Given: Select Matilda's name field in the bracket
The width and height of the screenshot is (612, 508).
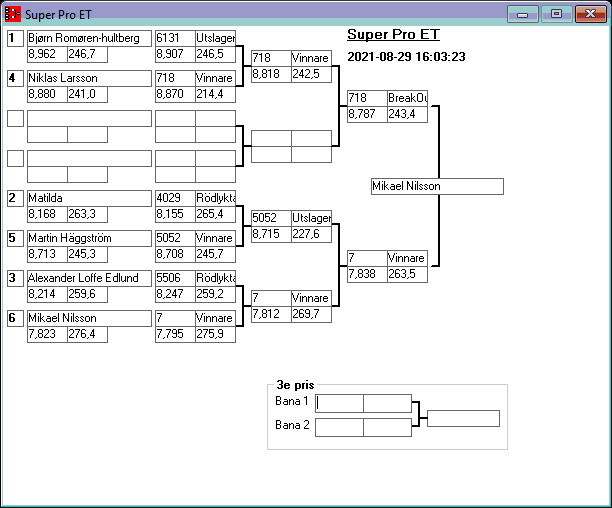Looking at the screenshot, I should tap(89, 198).
